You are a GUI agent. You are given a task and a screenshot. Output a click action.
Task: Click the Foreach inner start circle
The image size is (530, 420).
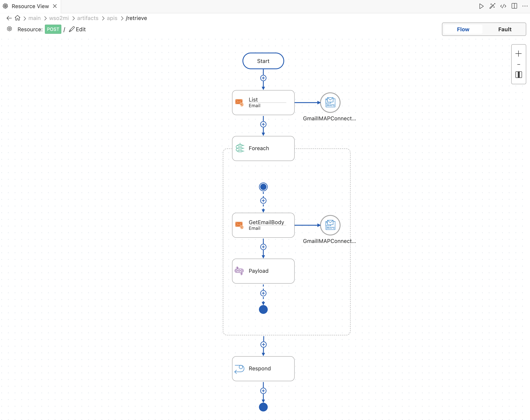click(x=263, y=187)
